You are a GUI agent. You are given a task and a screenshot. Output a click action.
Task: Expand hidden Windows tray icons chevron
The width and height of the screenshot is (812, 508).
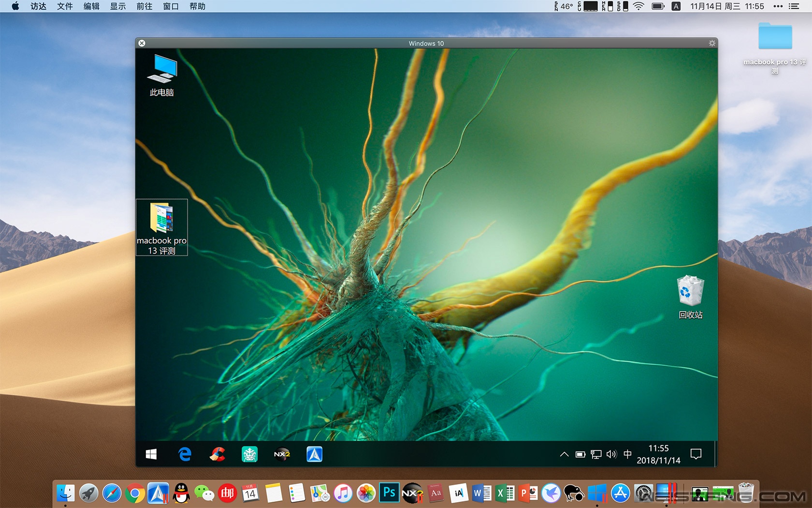564,454
